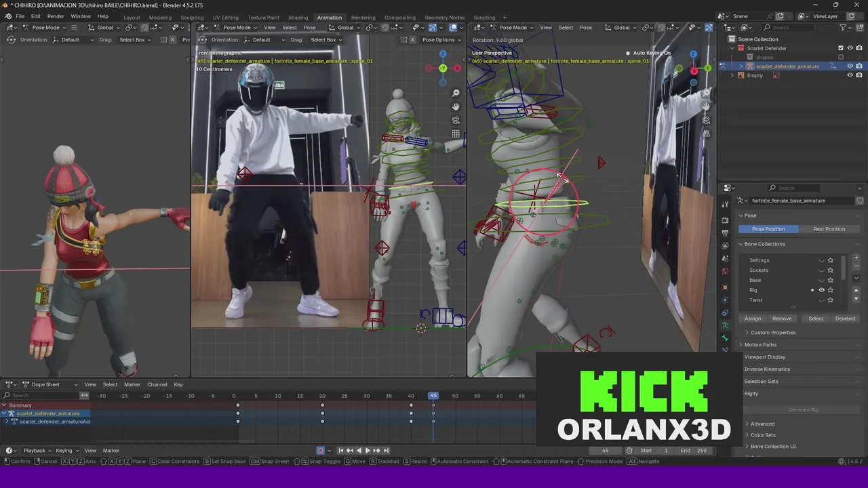The width and height of the screenshot is (868, 488).
Task: Toggle visibility of Sockets bone collection
Action: (821, 270)
